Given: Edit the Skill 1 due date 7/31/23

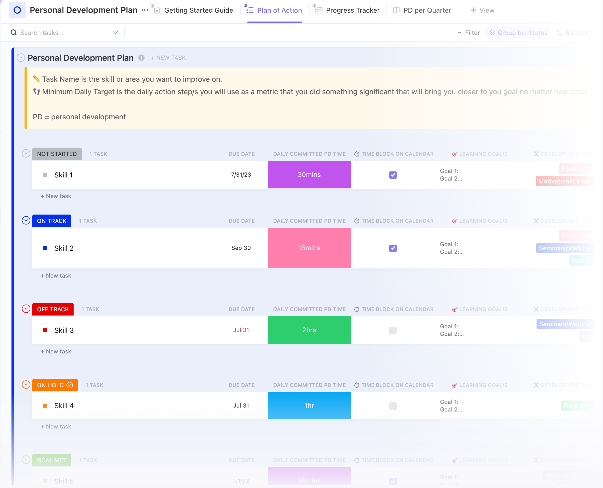Looking at the screenshot, I should (241, 175).
